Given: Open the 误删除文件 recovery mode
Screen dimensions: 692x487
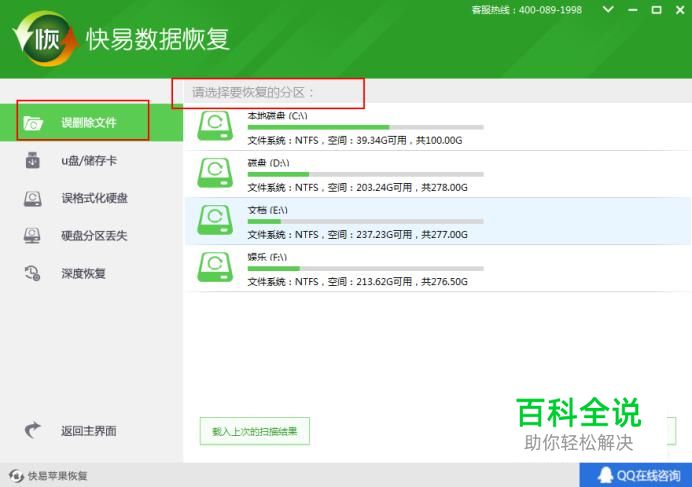Looking at the screenshot, I should pyautogui.click(x=91, y=122).
